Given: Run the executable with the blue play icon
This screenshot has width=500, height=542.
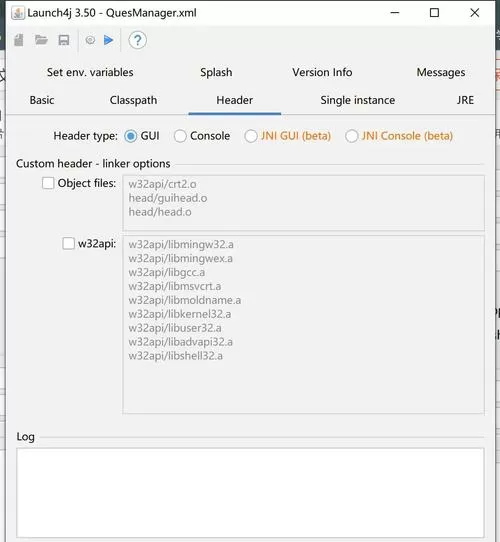Looking at the screenshot, I should (109, 40).
